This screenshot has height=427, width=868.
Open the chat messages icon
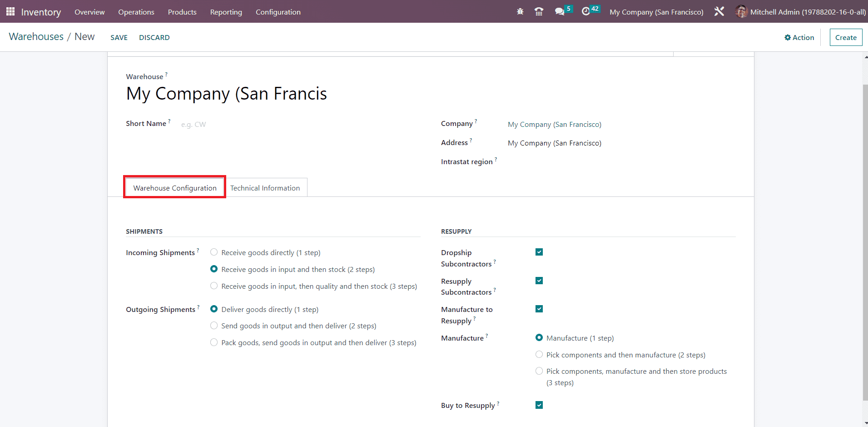(x=560, y=12)
